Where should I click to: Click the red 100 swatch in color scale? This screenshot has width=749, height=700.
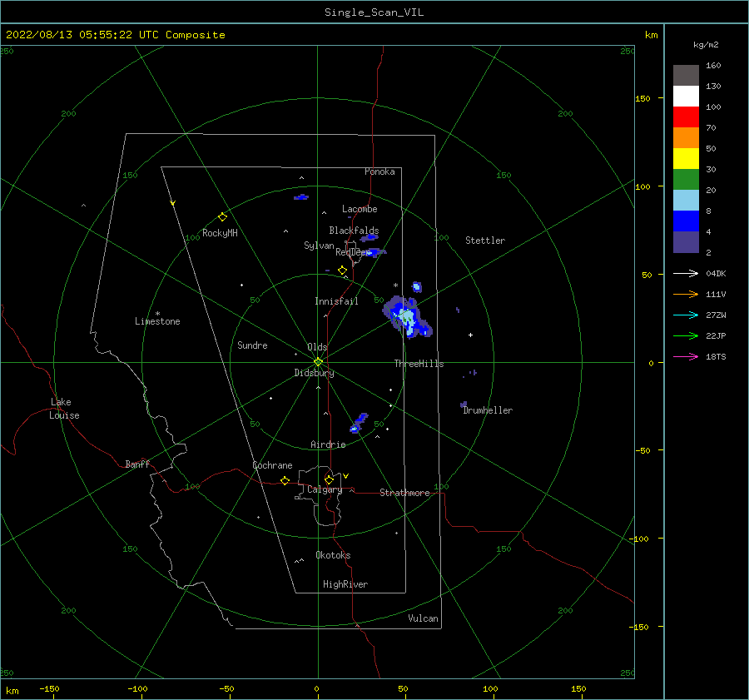[686, 117]
